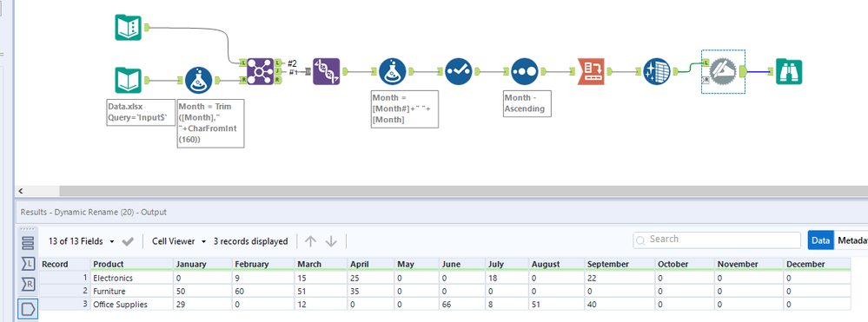Click the March column header
Screen dimensions: 868x322
321,264
